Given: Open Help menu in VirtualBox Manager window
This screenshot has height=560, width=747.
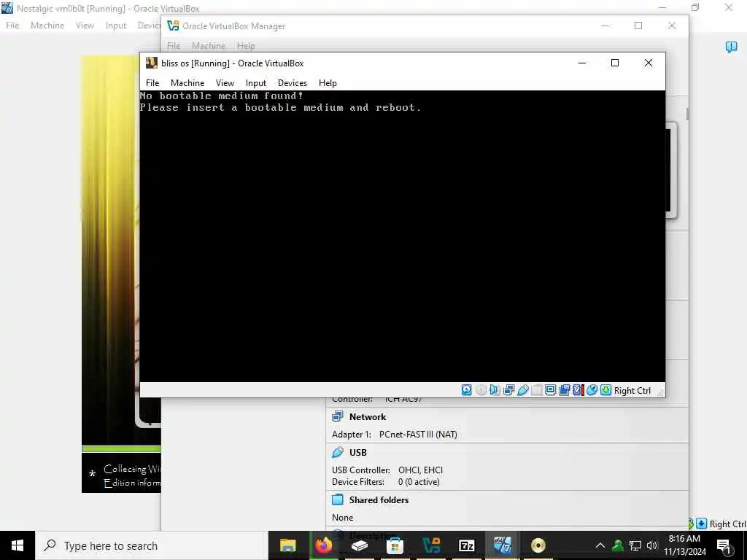Looking at the screenshot, I should click(246, 46).
